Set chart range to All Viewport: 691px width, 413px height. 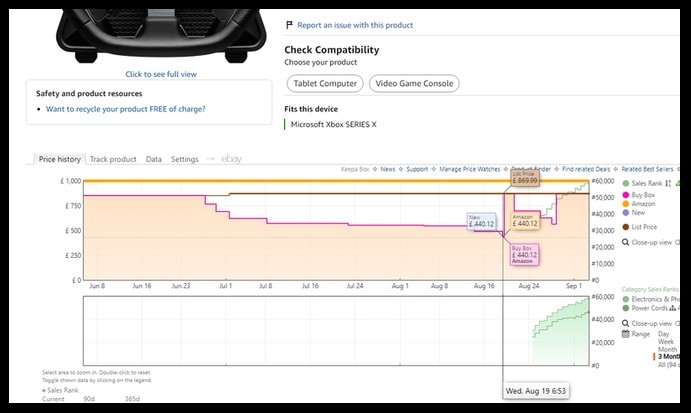coord(669,365)
